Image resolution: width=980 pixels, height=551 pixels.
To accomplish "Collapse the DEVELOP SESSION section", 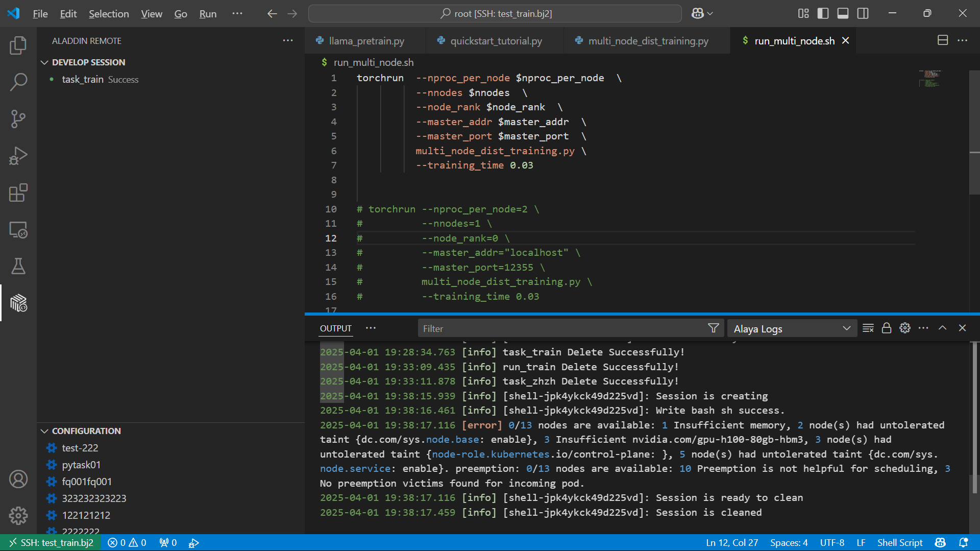I will coord(45,62).
